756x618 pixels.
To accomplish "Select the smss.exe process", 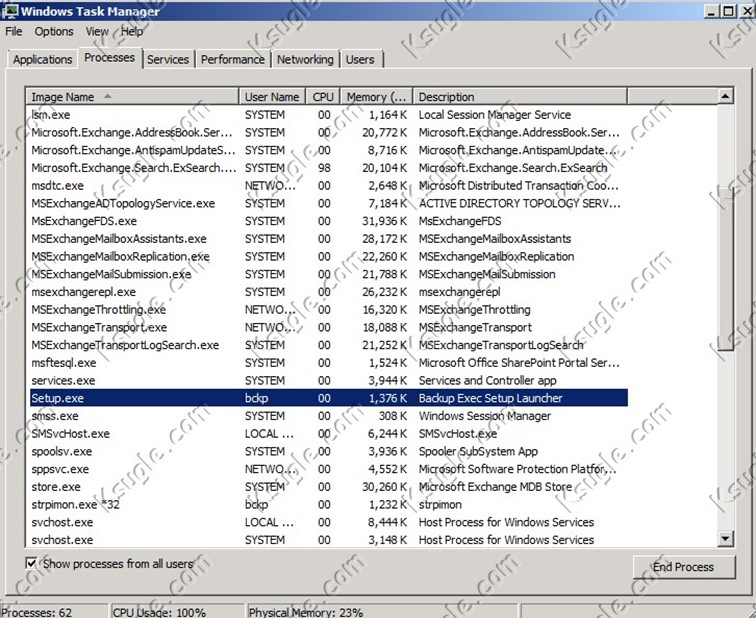I will click(x=328, y=416).
